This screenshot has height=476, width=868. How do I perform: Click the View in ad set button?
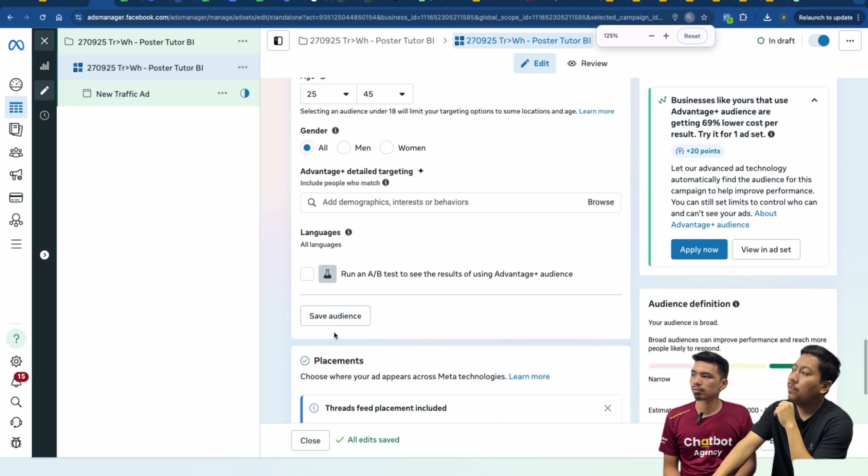(766, 249)
